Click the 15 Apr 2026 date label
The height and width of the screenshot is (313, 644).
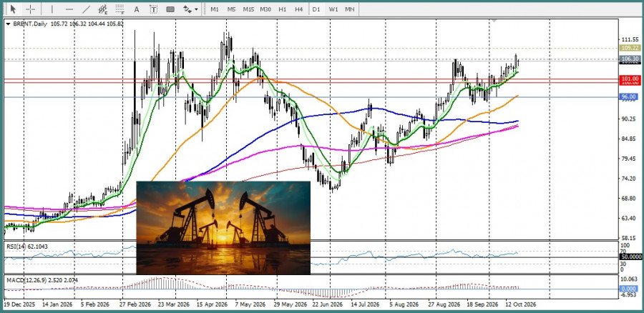(x=212, y=305)
